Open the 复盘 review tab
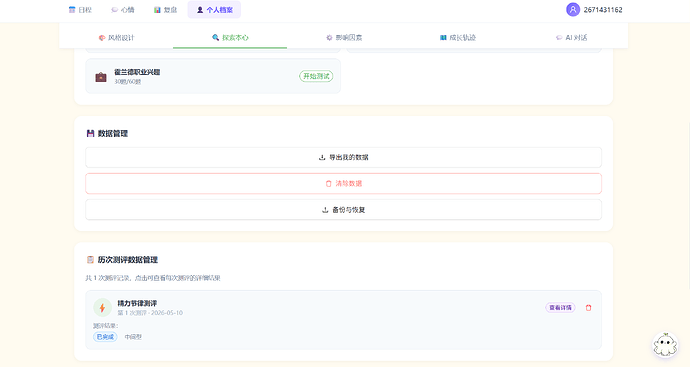690x367 pixels. point(165,10)
